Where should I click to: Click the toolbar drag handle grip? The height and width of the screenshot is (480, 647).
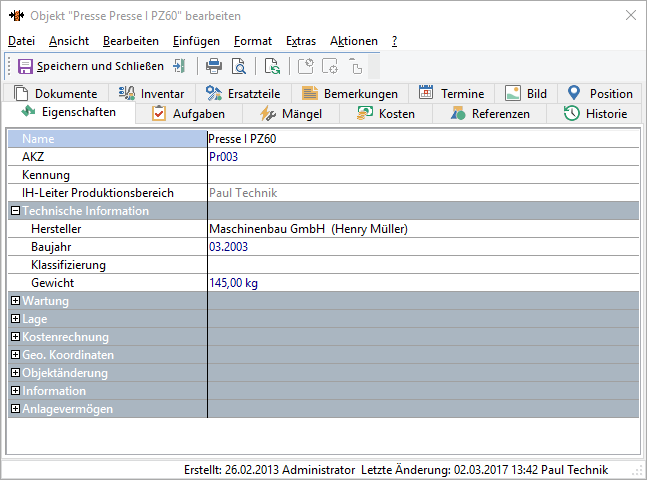(x=9, y=66)
